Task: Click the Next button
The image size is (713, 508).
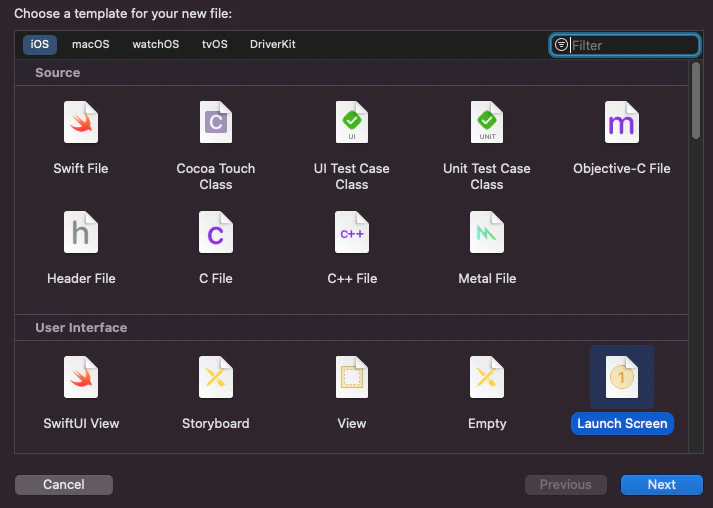Action: tap(662, 485)
